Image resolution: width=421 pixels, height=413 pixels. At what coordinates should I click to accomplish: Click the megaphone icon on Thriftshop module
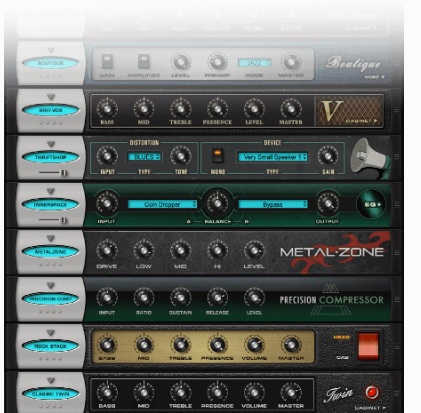pos(370,158)
